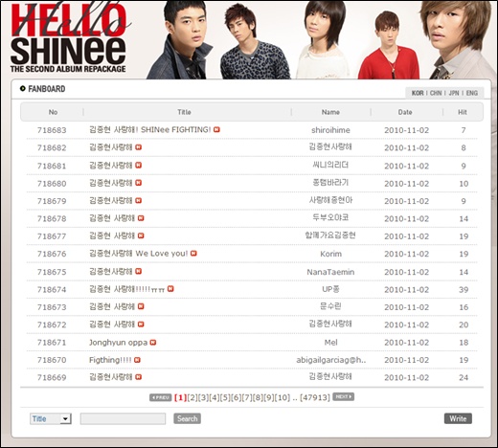Click author name Mel

pyautogui.click(x=330, y=343)
